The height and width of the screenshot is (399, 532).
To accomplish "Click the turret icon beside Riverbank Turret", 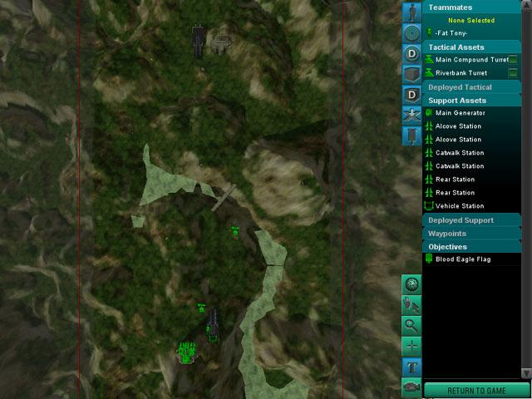I will tap(429, 73).
